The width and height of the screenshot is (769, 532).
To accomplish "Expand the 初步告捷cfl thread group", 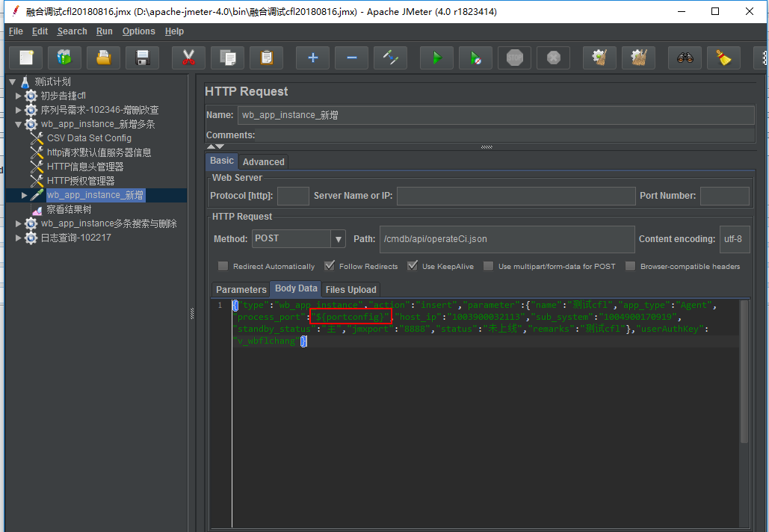I will click(x=18, y=96).
